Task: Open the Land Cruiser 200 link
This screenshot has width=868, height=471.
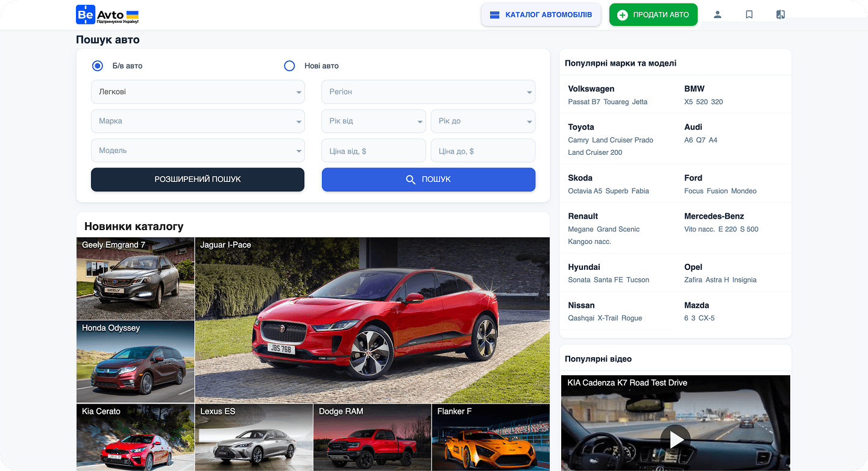Action: pos(595,152)
